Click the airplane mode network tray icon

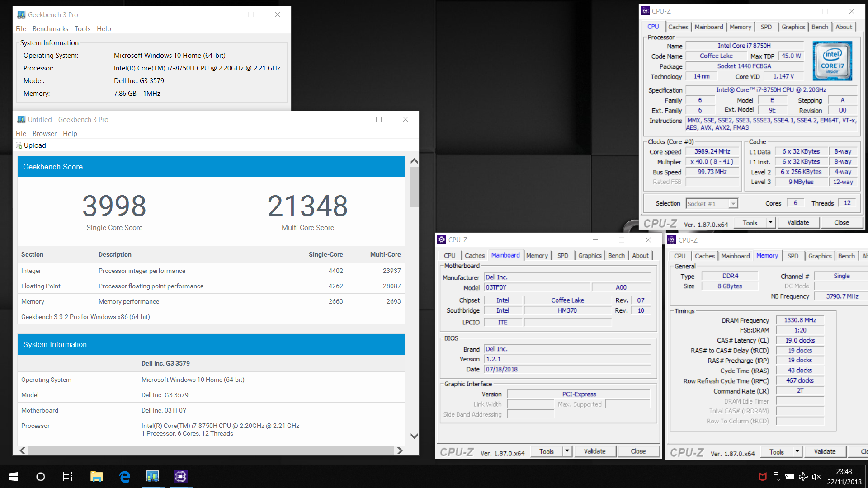point(803,477)
